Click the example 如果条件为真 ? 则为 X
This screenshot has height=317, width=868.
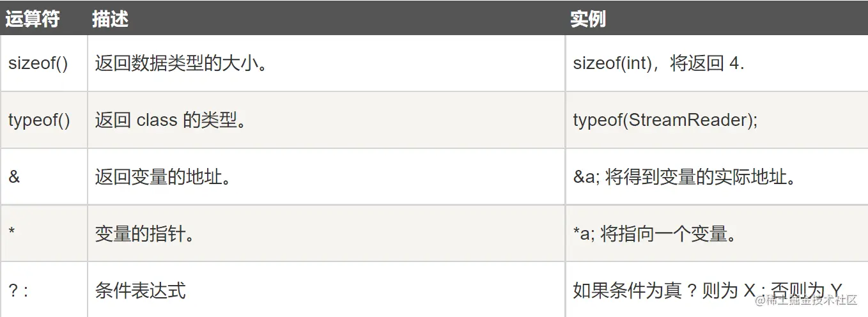665,291
